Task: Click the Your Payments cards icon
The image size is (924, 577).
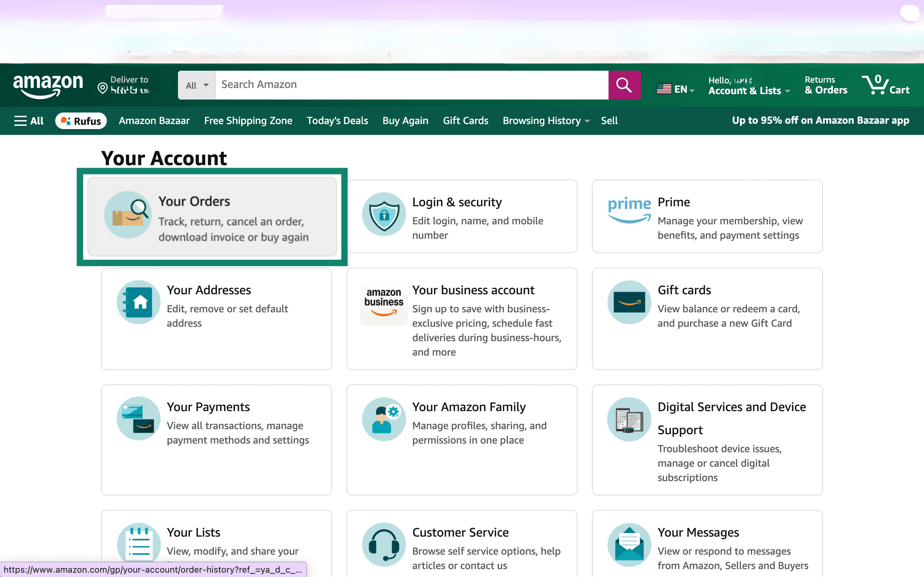Action: click(138, 419)
